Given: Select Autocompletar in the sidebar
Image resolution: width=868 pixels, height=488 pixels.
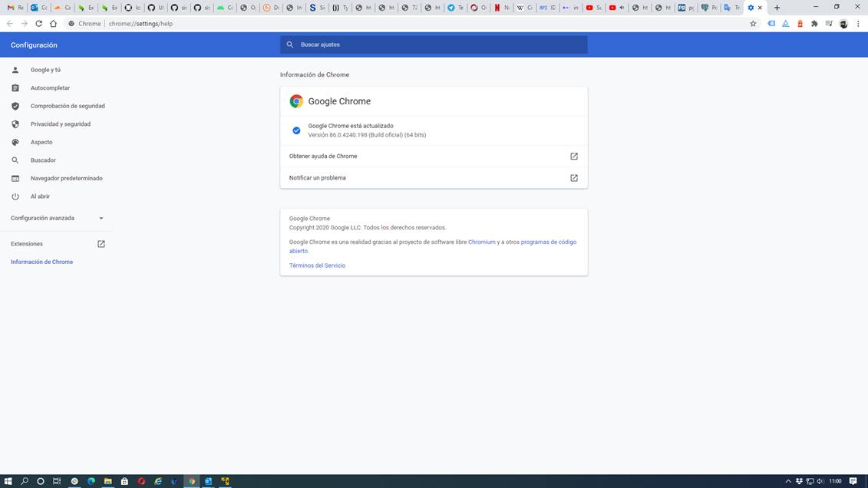Looking at the screenshot, I should click(50, 88).
